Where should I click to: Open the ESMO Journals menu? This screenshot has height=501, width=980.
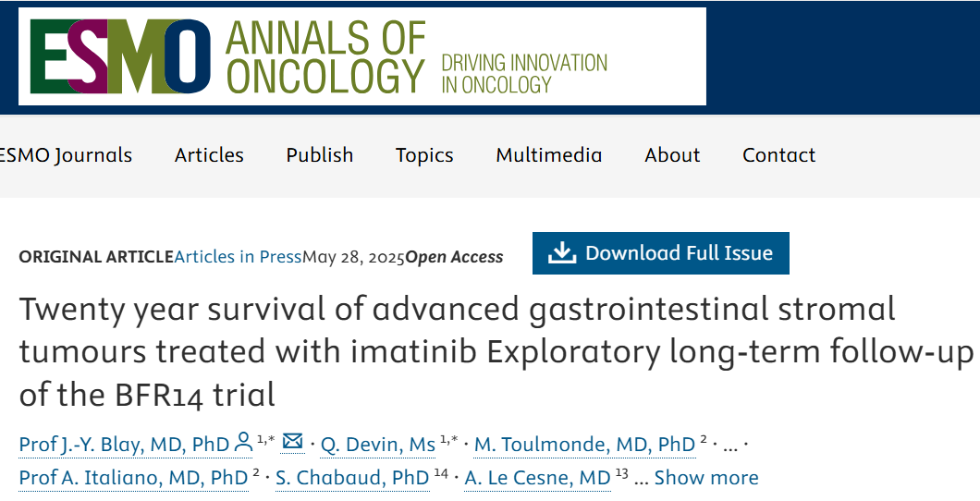(65, 155)
